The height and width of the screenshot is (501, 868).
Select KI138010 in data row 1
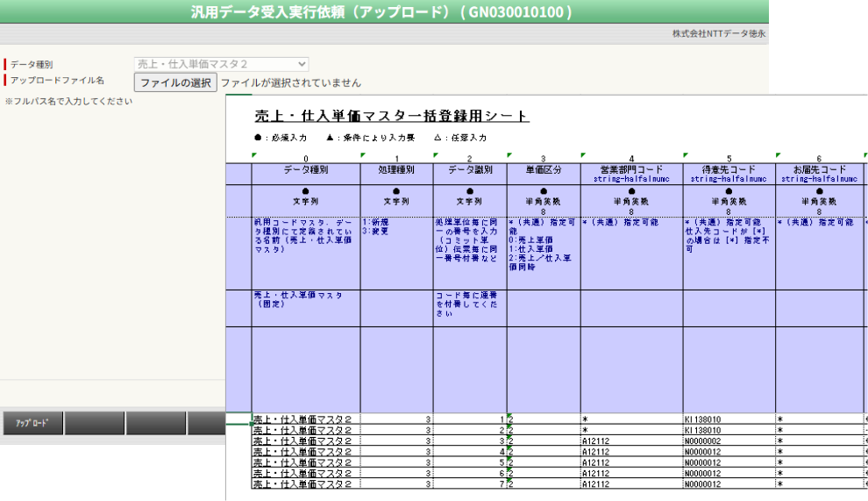(x=729, y=419)
